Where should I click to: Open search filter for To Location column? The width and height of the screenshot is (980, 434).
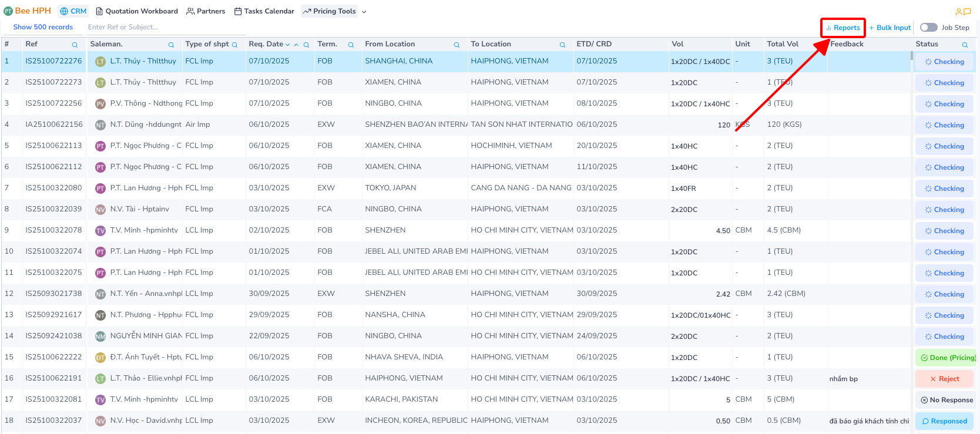coord(562,45)
